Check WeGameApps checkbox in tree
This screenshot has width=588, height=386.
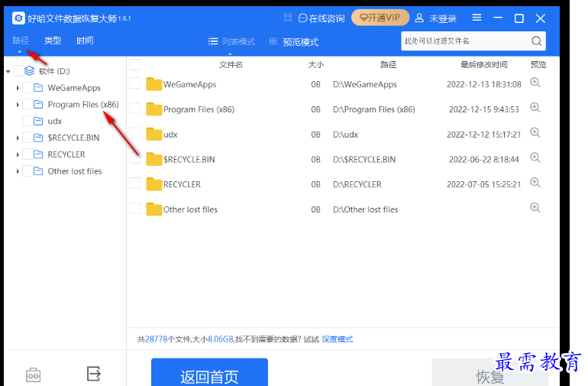point(27,88)
